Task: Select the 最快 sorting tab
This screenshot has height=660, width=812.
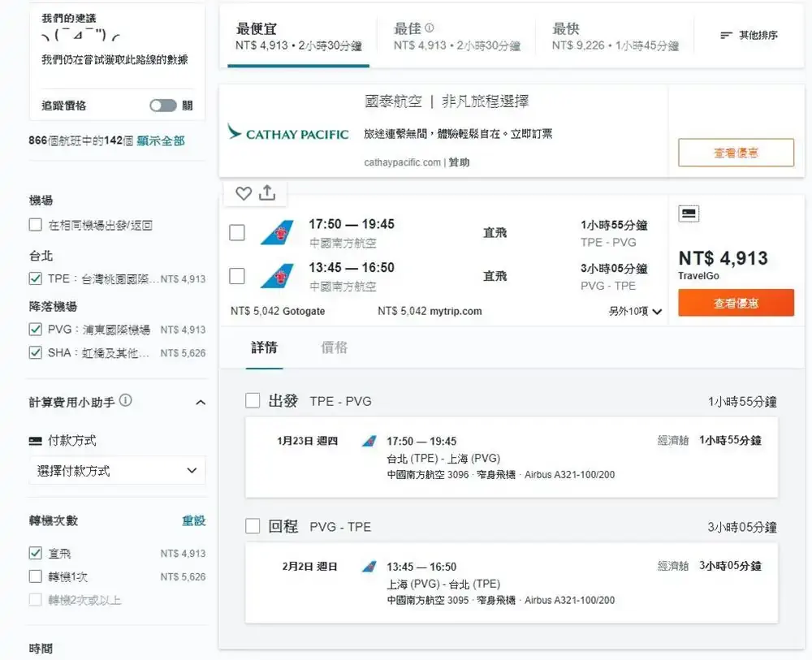Action: 615,37
